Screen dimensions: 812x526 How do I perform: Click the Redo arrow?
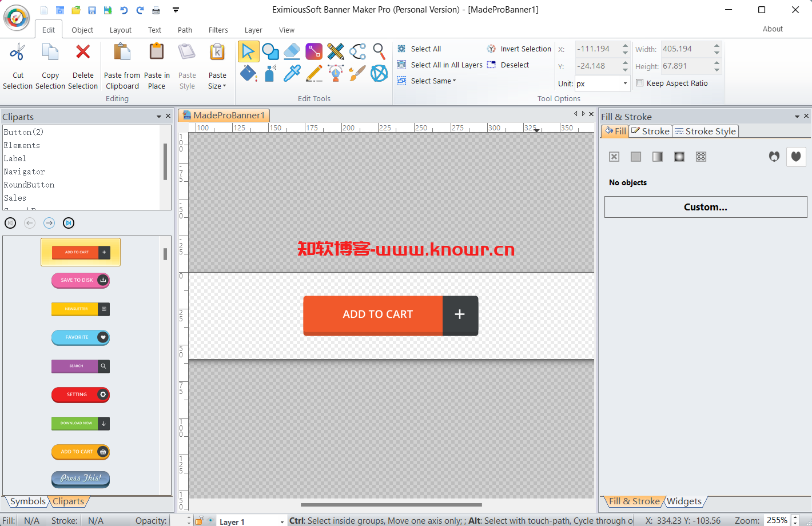[140, 10]
